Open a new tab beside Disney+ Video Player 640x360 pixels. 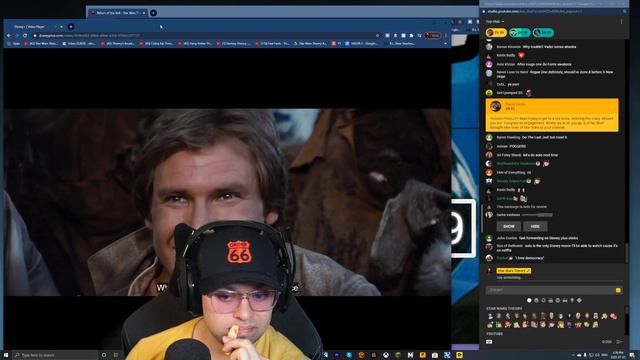[71, 27]
